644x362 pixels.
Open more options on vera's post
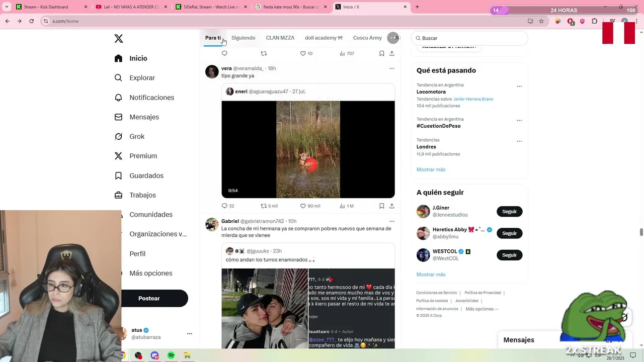(392, 68)
